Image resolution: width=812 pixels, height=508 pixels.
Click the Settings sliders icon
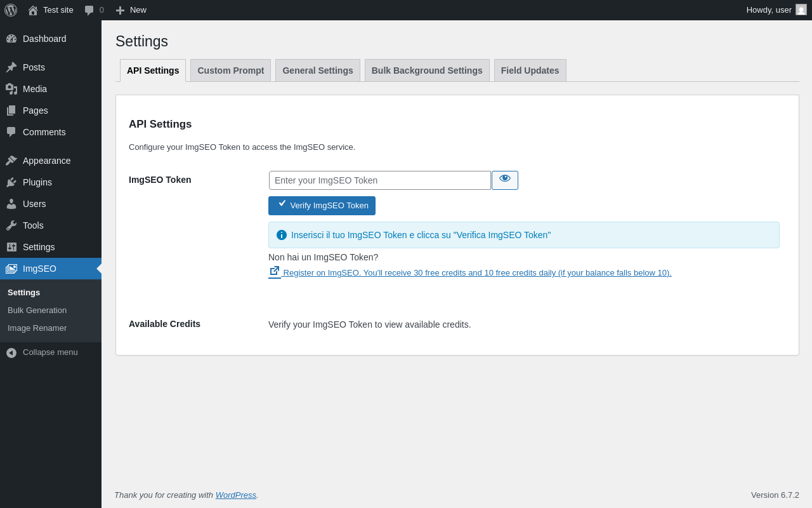(11, 247)
